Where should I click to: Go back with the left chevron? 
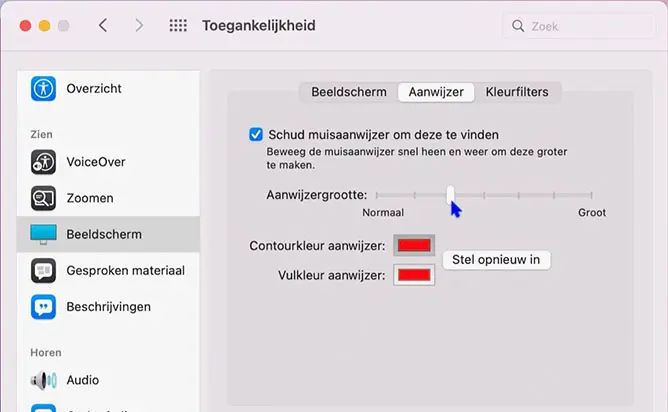(x=103, y=26)
